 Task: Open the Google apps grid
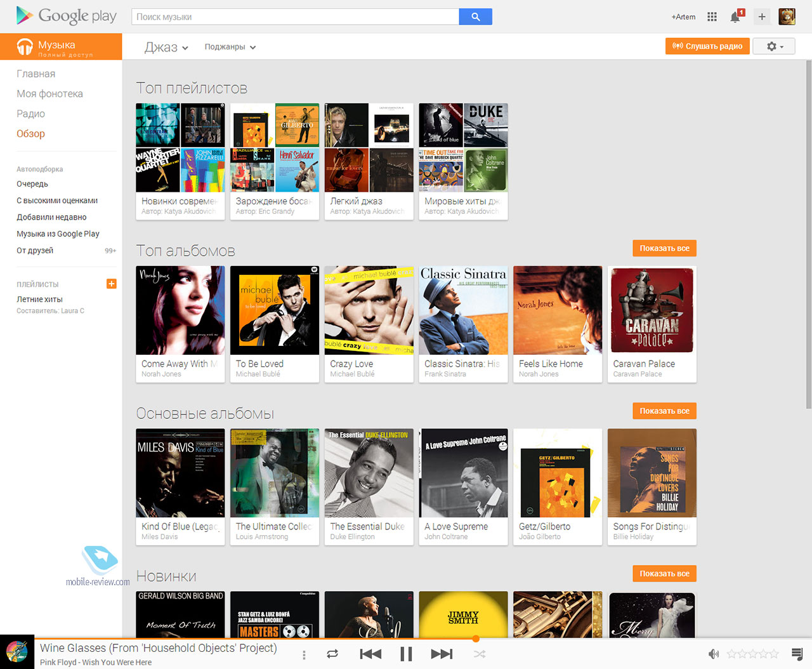click(712, 17)
